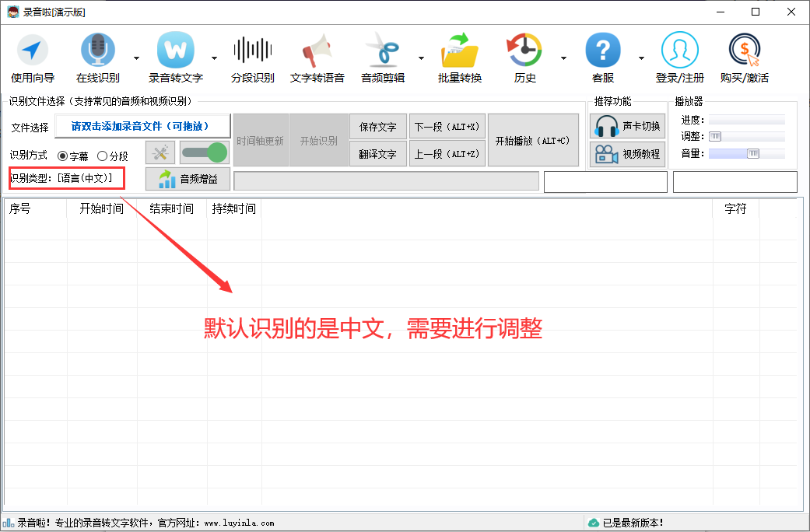Click the 在线识别 microphone icon

pyautogui.click(x=97, y=50)
